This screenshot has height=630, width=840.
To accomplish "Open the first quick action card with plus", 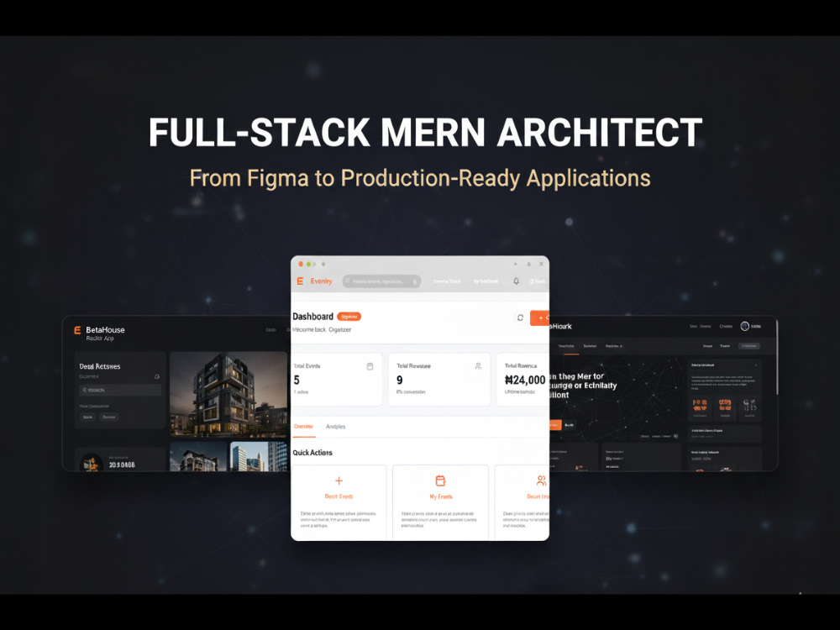I will pos(339,502).
